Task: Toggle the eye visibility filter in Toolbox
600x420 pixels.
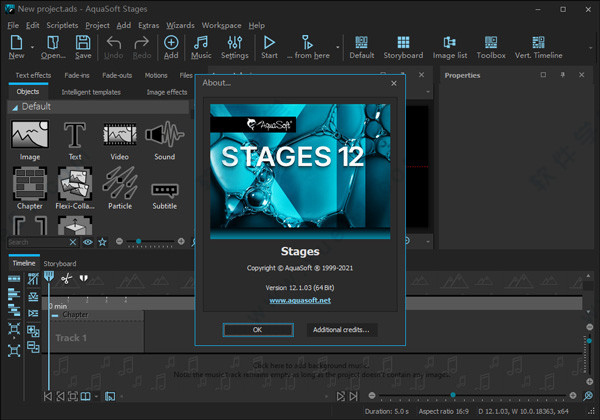Action: click(x=88, y=242)
